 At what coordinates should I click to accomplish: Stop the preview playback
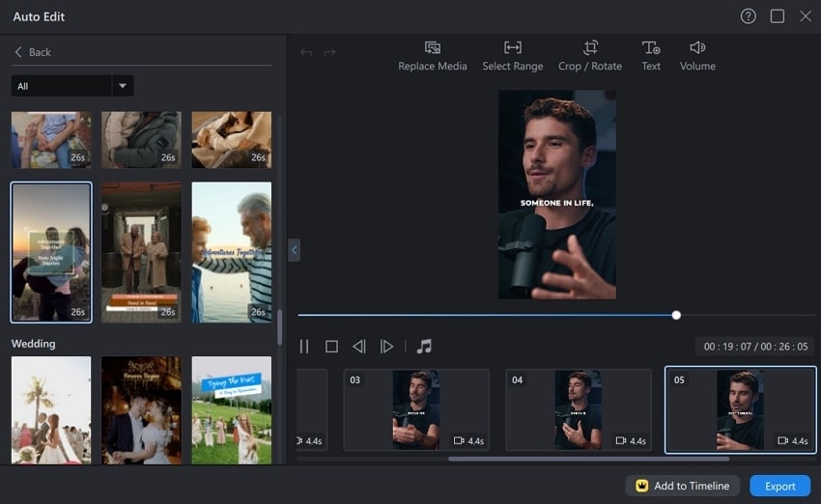[331, 347]
